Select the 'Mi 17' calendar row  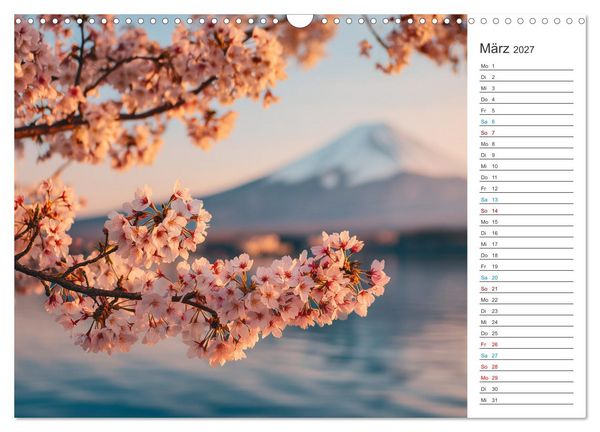point(527,244)
